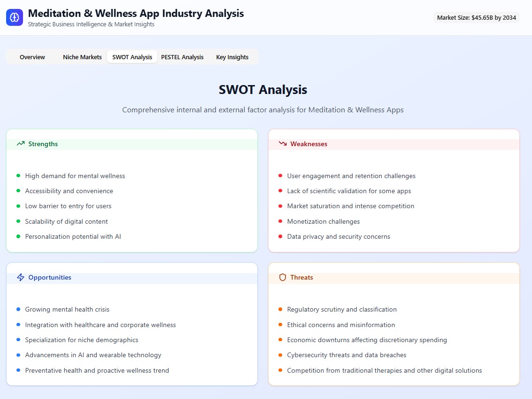
Task: Click the Strengths card header label
Action: [43, 144]
